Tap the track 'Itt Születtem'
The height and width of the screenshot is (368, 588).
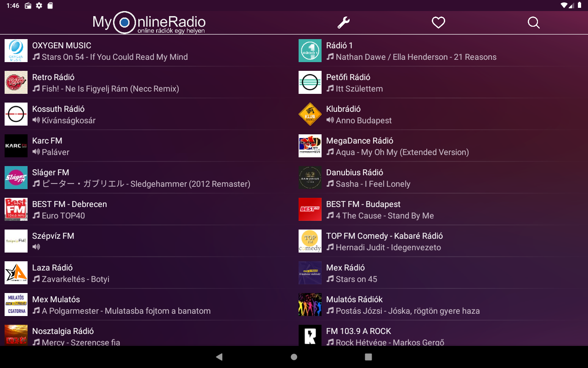point(359,89)
